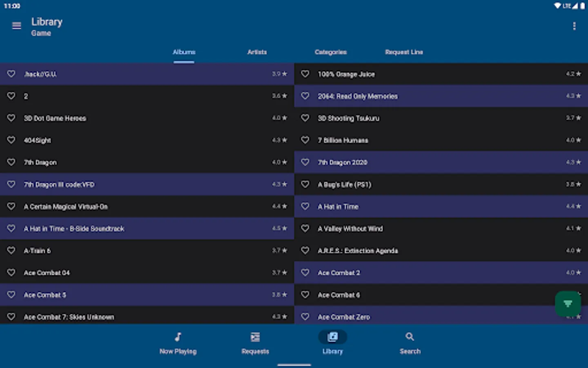Toggle heart on A Bug's Life (PS1)
The height and width of the screenshot is (368, 588).
[305, 184]
